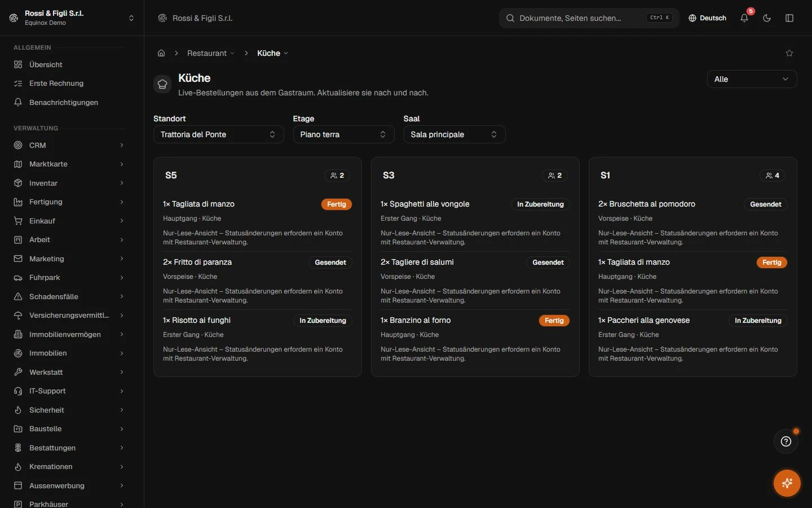
Task: Toggle dark mode moon icon
Action: (767, 18)
